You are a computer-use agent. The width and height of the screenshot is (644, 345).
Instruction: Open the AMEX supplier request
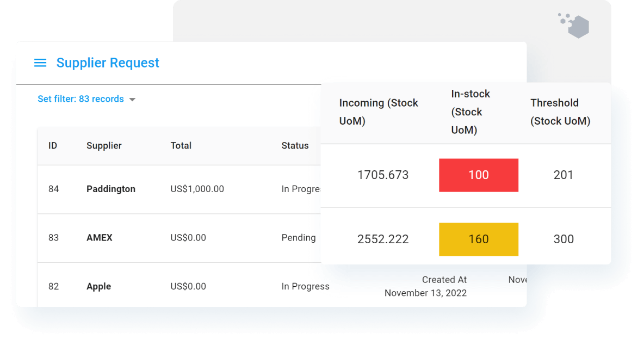100,238
